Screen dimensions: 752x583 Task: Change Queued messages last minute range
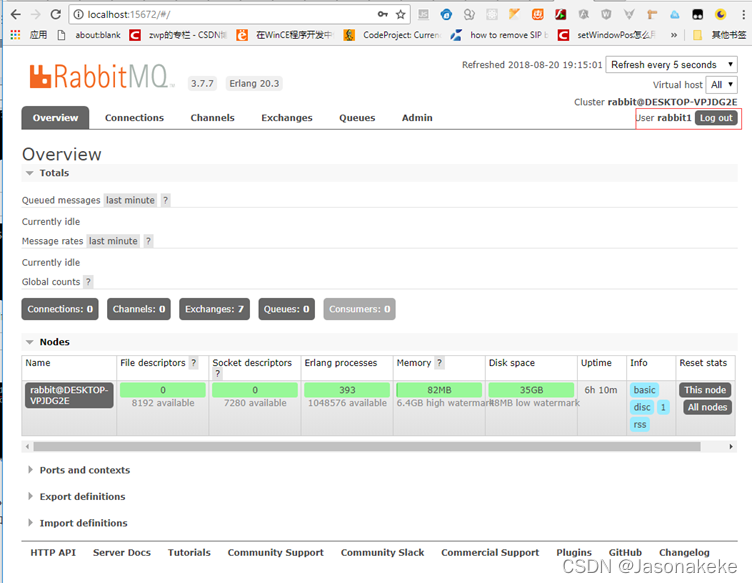130,200
